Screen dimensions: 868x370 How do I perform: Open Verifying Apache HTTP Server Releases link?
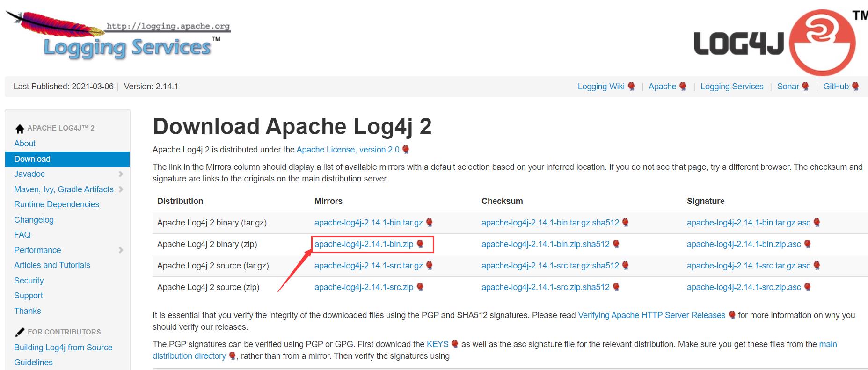pyautogui.click(x=652, y=315)
